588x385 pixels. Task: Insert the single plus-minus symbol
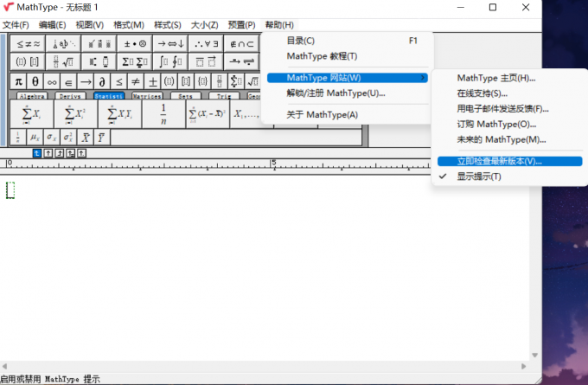click(153, 81)
